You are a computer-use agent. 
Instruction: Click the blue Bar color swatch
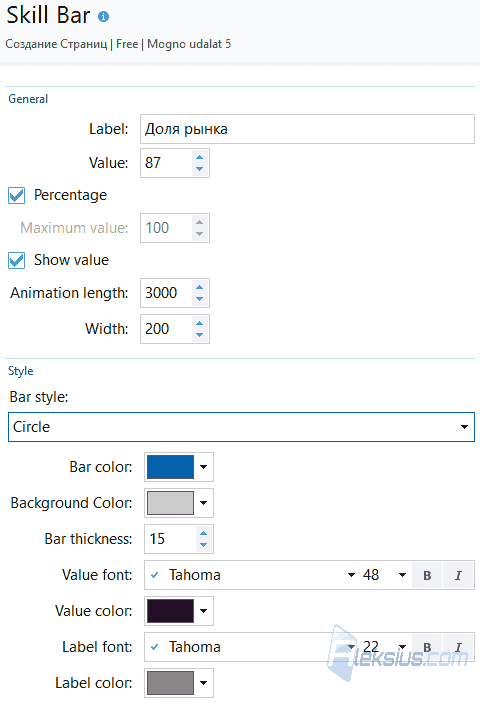(170, 467)
